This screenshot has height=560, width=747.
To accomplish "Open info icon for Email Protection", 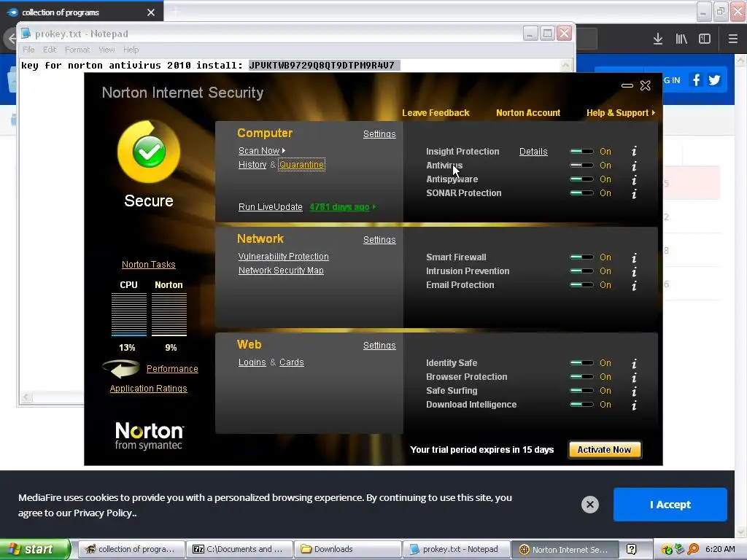I will [x=634, y=286].
